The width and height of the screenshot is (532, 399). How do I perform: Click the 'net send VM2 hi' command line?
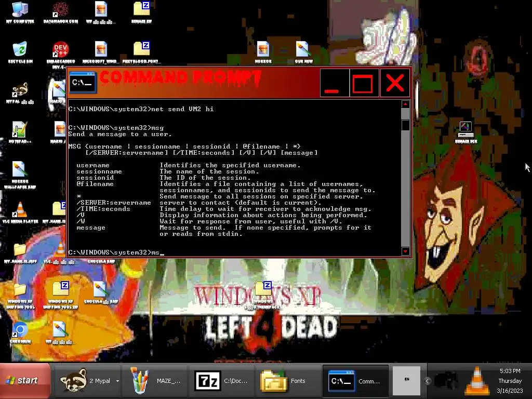point(141,109)
